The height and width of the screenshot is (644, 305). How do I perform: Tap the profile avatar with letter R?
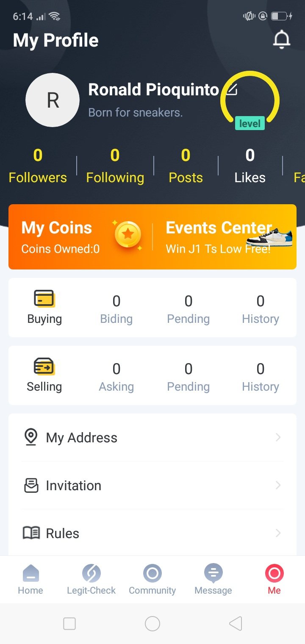pyautogui.click(x=53, y=100)
